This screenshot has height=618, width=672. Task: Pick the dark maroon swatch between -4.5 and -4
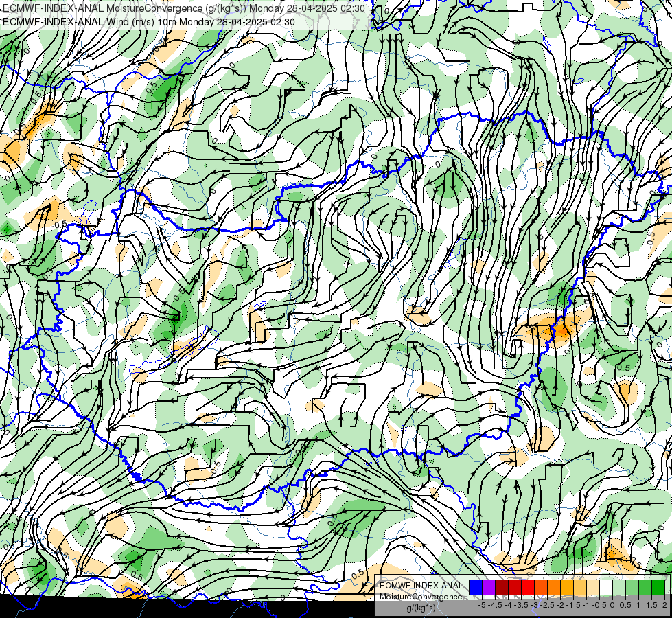point(502,587)
